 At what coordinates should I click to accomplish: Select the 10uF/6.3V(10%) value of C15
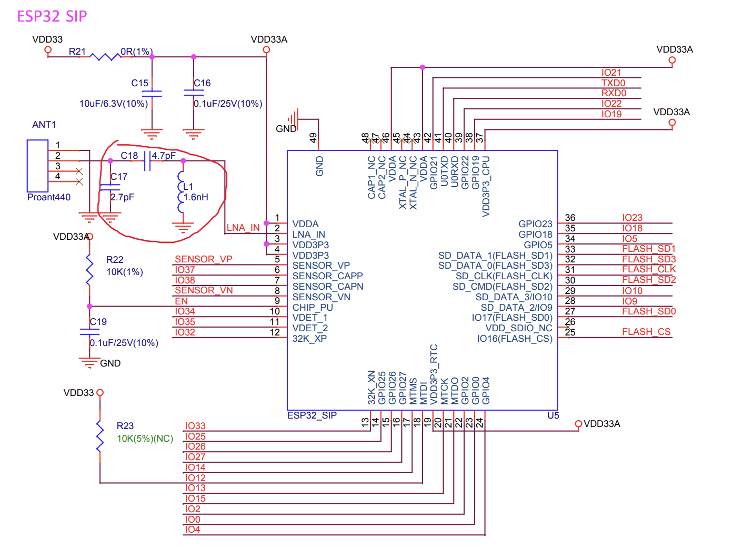point(114,104)
